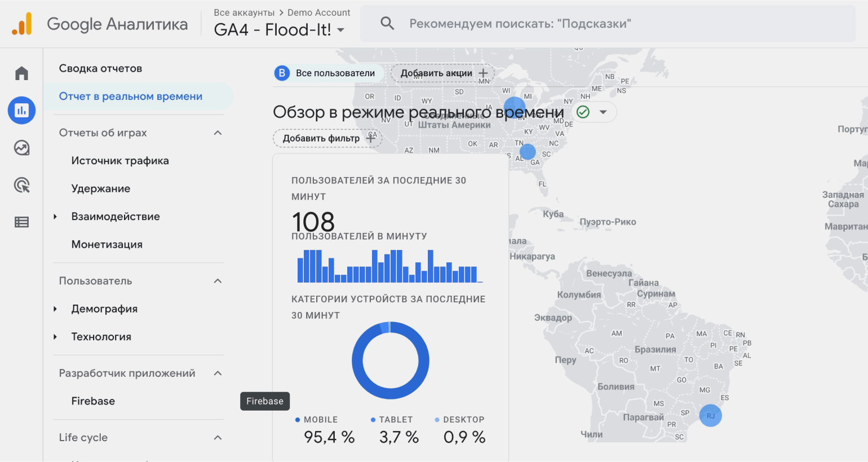Click the DESKTOP legend entry
The width and height of the screenshot is (868, 462).
460,420
